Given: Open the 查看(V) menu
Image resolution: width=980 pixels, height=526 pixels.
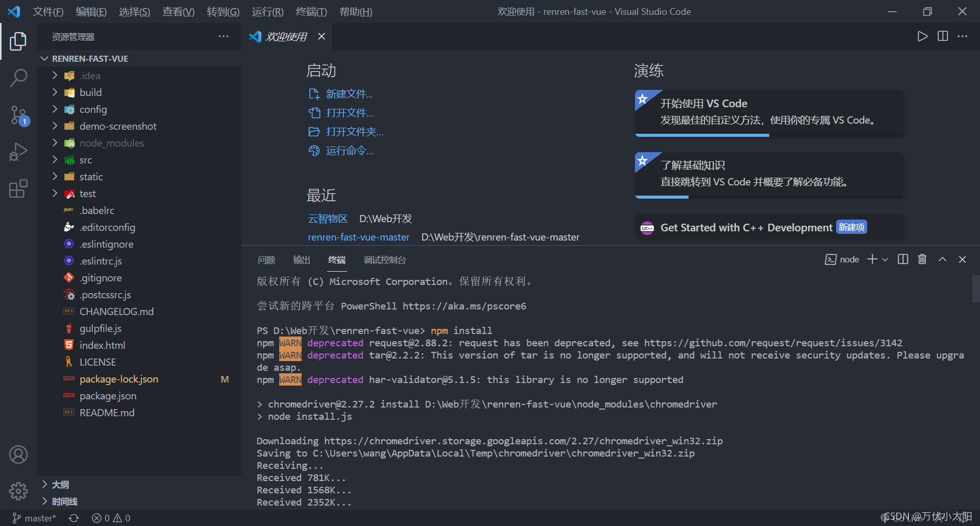Looking at the screenshot, I should tap(178, 12).
